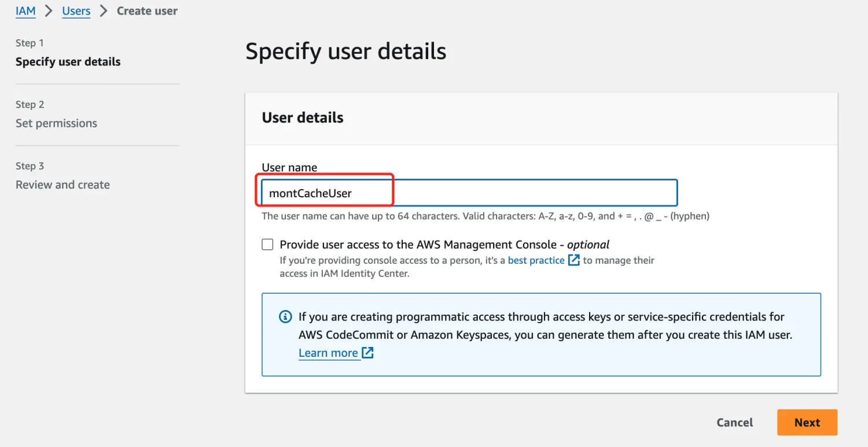Click external link icon beside Learn more
Screen dimensions: 868x447
tap(367, 353)
